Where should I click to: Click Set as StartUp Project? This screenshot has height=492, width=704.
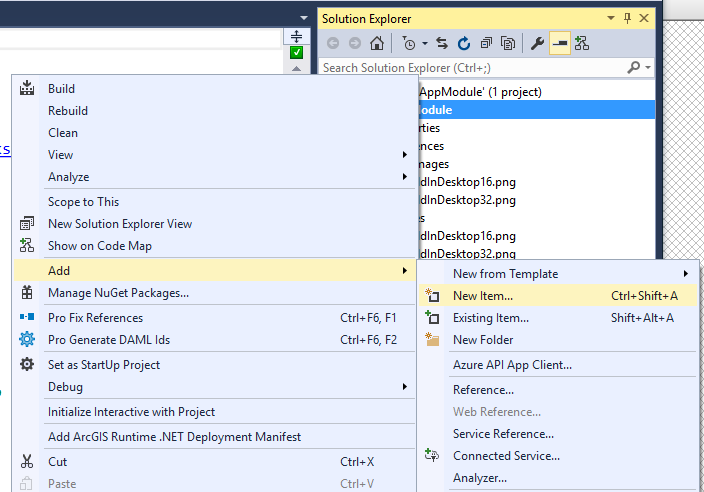click(104, 365)
